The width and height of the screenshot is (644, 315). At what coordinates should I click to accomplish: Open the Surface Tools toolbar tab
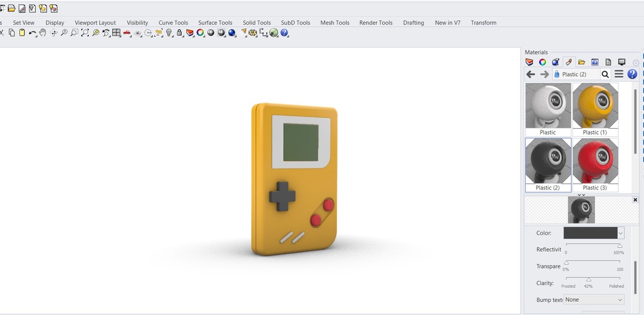(215, 23)
